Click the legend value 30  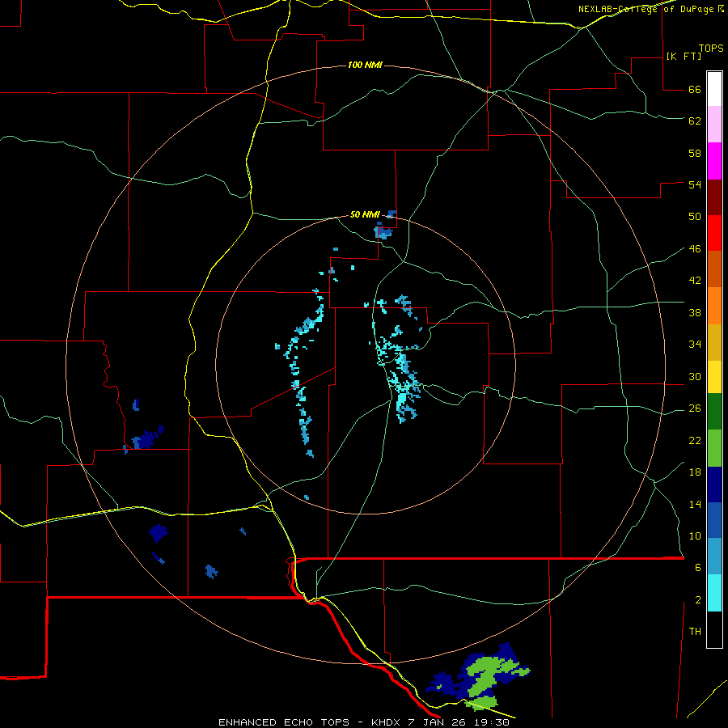click(x=695, y=376)
